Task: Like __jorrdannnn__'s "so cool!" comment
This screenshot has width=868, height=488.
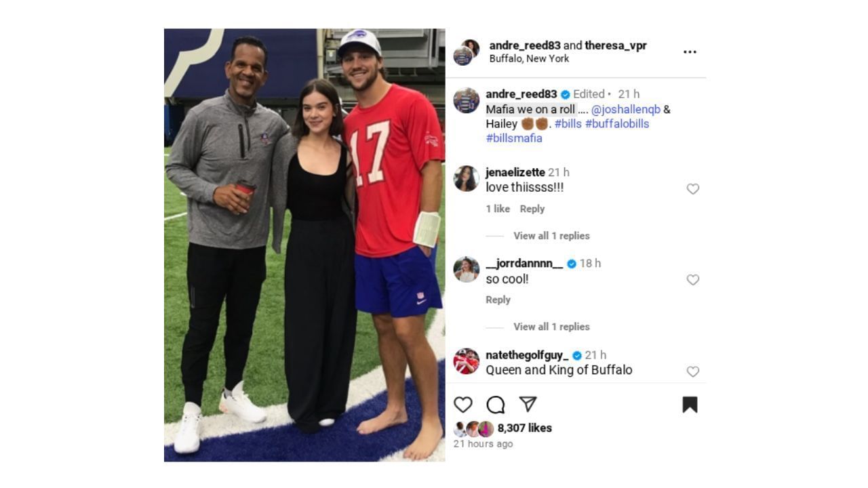Action: tap(692, 280)
